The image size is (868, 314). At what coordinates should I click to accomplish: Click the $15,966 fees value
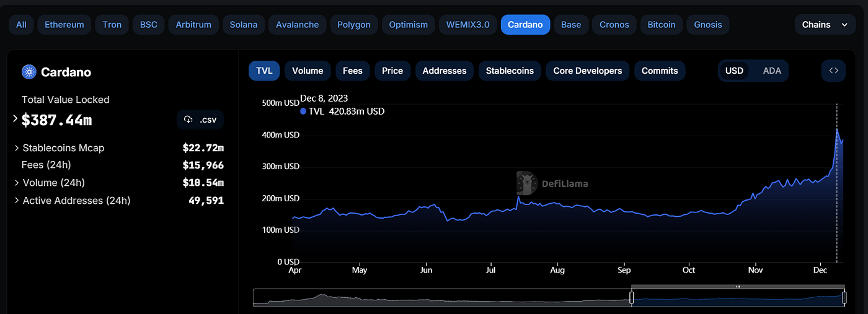203,165
